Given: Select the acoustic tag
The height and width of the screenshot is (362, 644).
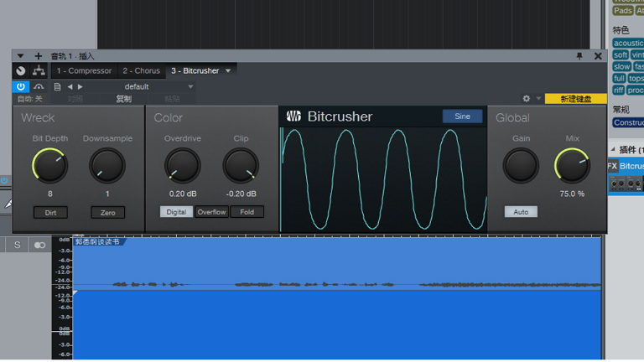Looking at the screenshot, I should tap(628, 43).
